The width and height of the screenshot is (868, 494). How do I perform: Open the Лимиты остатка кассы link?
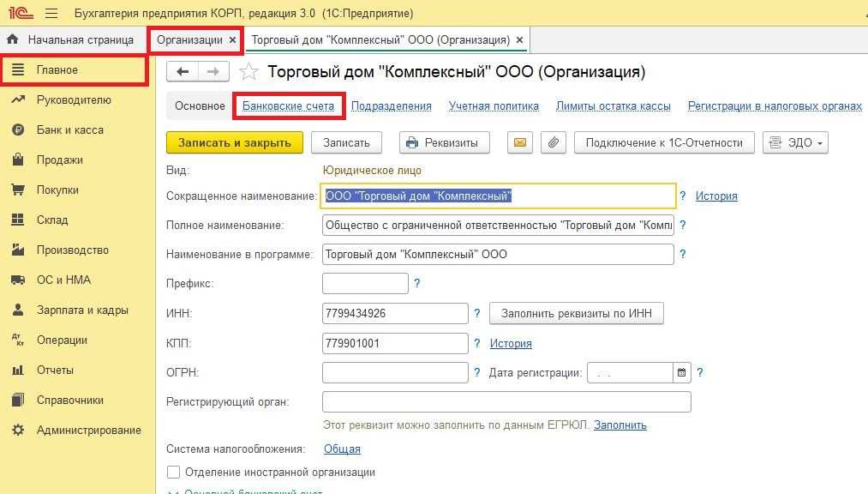pos(614,105)
